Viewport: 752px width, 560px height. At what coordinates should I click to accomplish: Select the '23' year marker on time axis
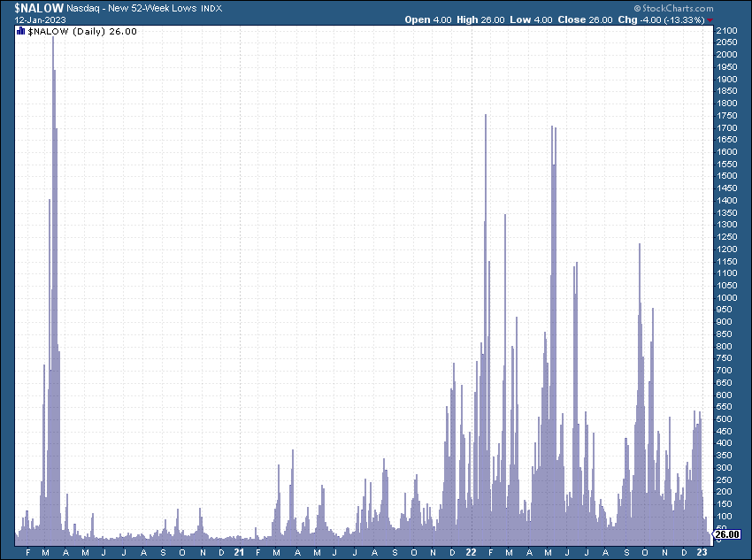pos(702,552)
